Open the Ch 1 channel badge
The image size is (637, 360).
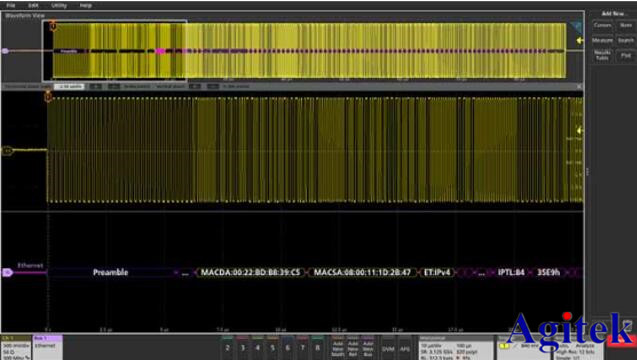16,347
